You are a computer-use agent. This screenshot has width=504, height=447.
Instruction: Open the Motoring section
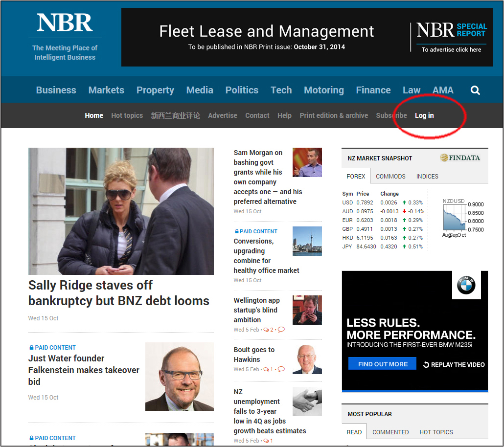pos(324,90)
